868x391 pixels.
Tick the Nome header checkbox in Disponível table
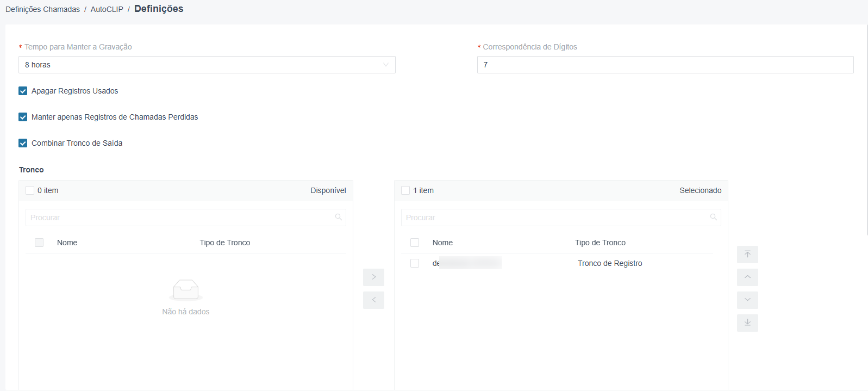coord(39,243)
